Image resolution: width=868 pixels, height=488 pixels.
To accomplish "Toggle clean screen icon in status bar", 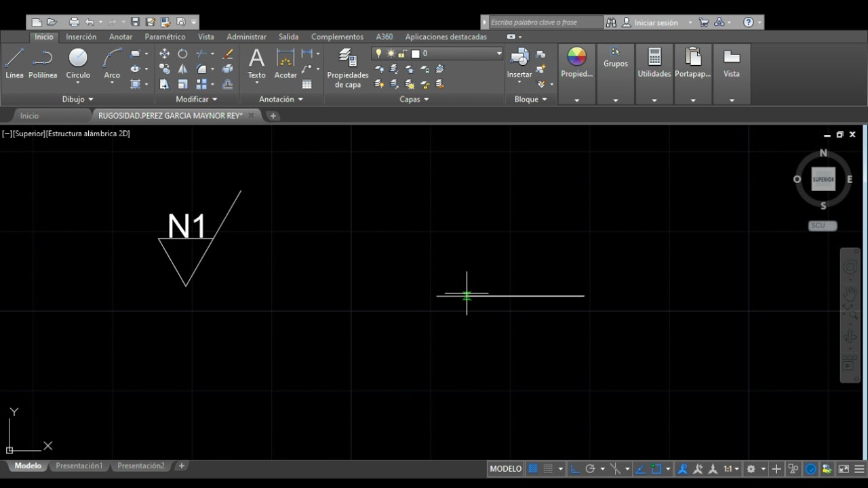I will pos(844,468).
